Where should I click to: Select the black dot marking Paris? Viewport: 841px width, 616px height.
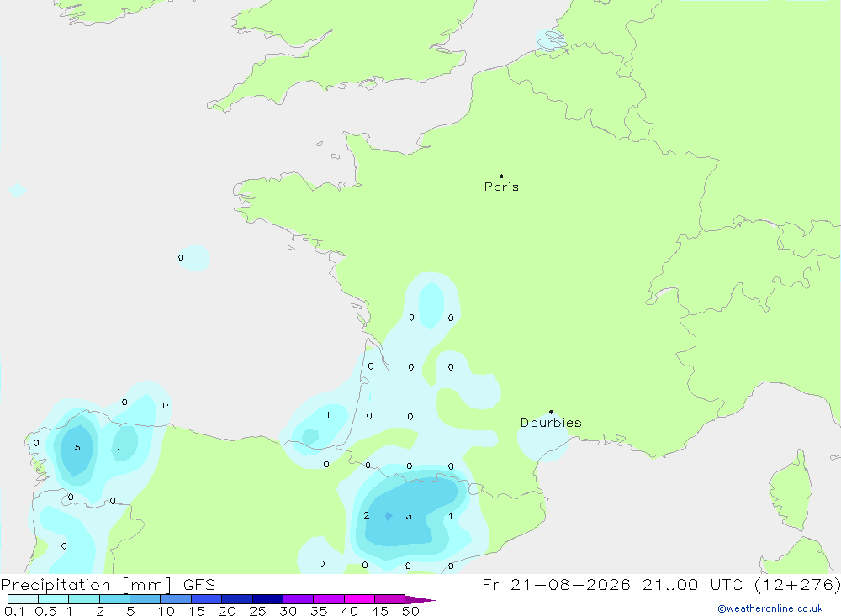tap(501, 176)
